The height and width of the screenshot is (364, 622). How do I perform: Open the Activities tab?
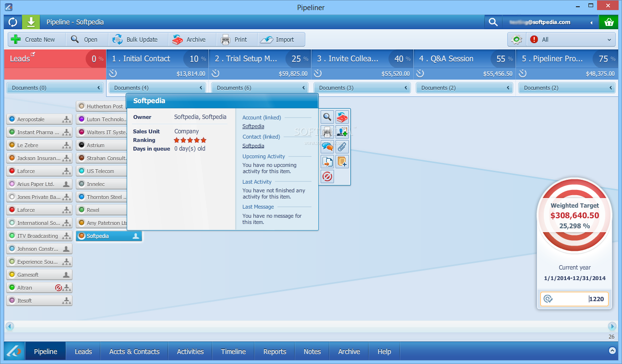tap(190, 352)
